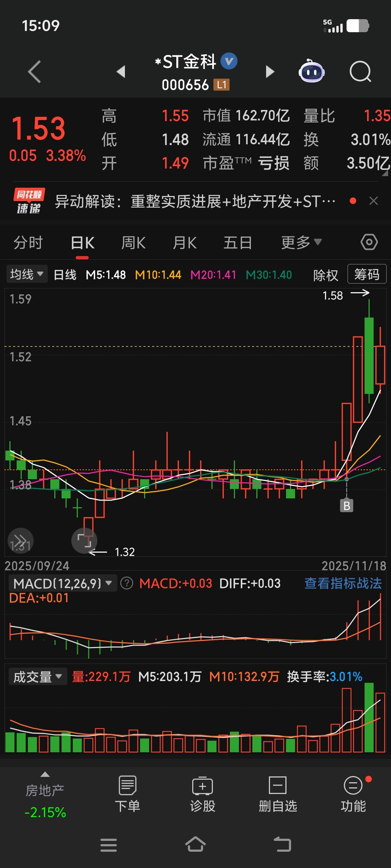
Task: Tap 量:229.1万 volume reading
Action: (x=101, y=677)
